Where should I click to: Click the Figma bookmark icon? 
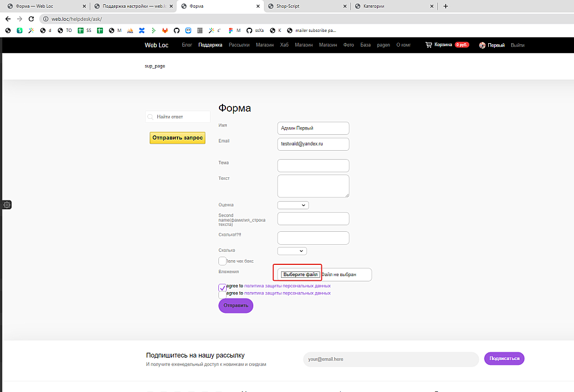coord(230,30)
